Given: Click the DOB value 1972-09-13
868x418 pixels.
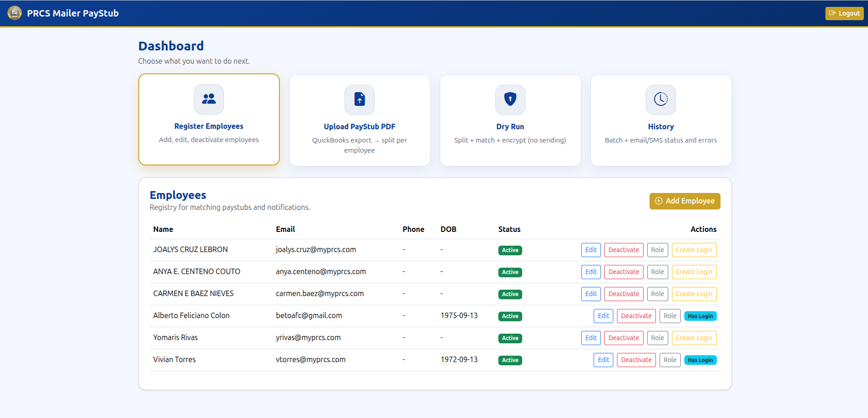Looking at the screenshot, I should tap(459, 359).
